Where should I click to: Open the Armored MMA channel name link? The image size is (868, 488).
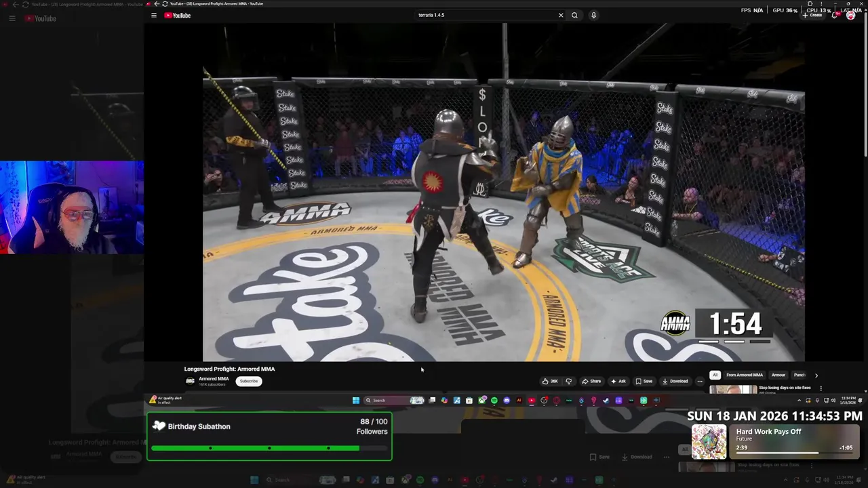click(x=214, y=379)
